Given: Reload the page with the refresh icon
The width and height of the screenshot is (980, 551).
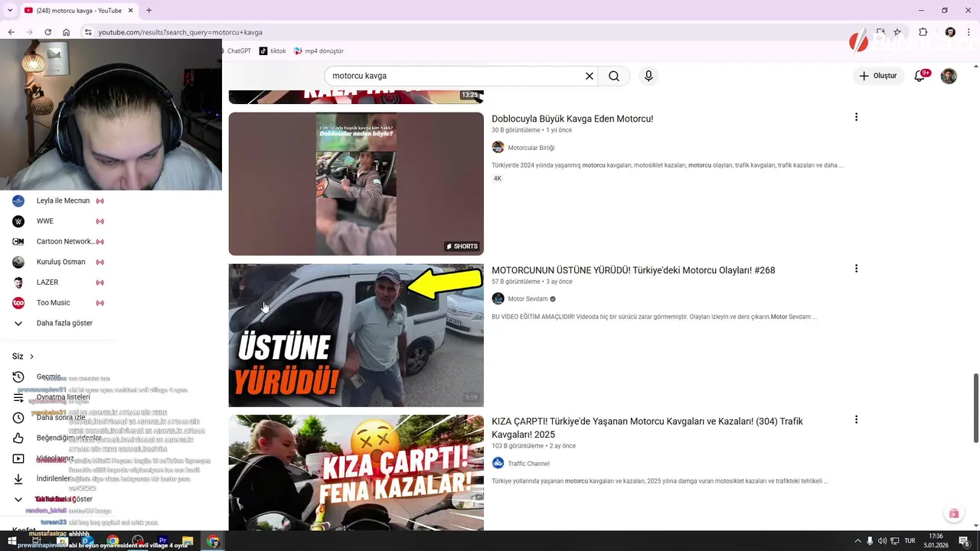Looking at the screenshot, I should click(47, 32).
